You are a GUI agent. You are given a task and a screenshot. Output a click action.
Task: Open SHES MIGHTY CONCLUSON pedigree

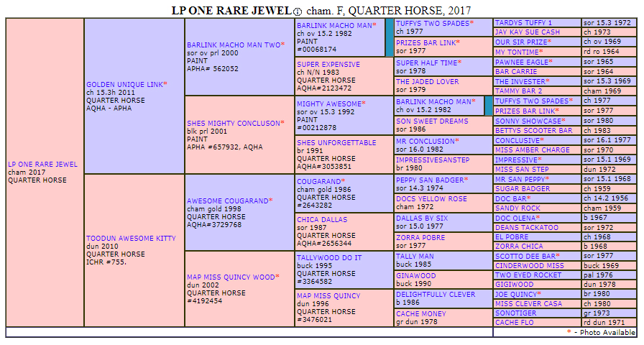(234, 123)
